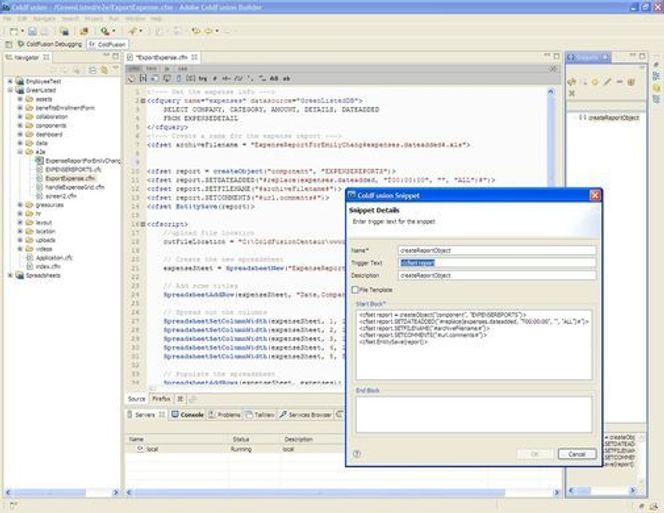Screen dimensions: 664x513
Task: Switch to the Console tab
Action: click(188, 415)
